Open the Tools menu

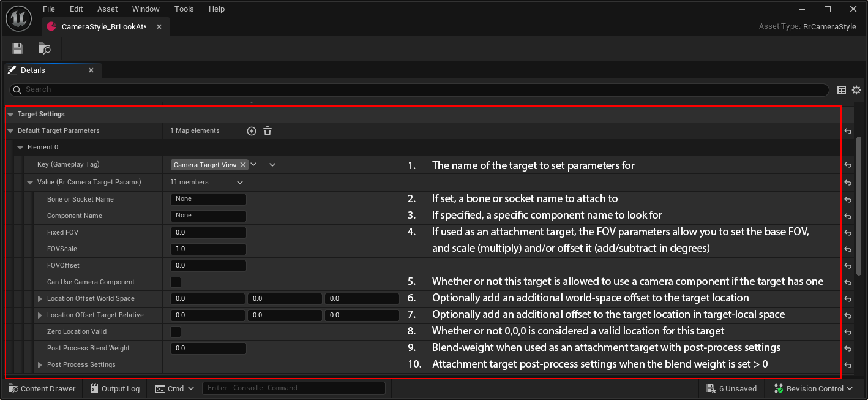coord(184,9)
